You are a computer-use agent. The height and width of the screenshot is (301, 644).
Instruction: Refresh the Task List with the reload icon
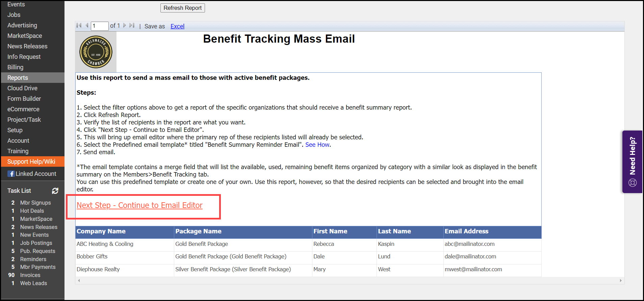pos(55,191)
